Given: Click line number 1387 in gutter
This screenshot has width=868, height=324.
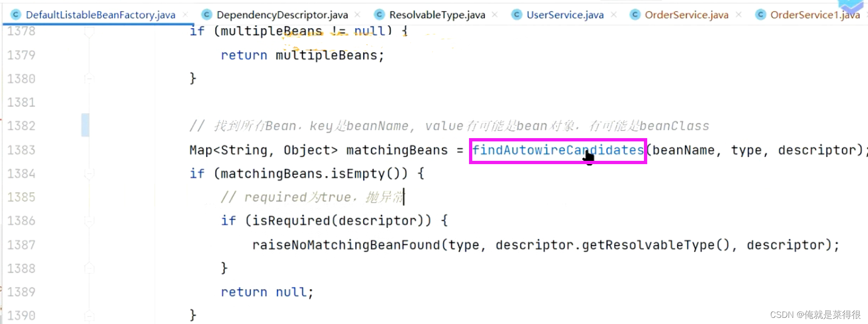Looking at the screenshot, I should point(21,245).
